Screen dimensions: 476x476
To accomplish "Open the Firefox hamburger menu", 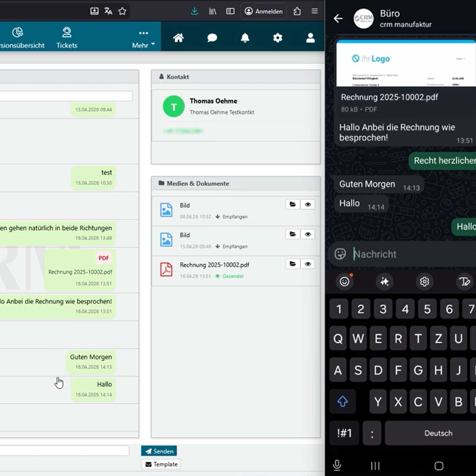I will (315, 11).
